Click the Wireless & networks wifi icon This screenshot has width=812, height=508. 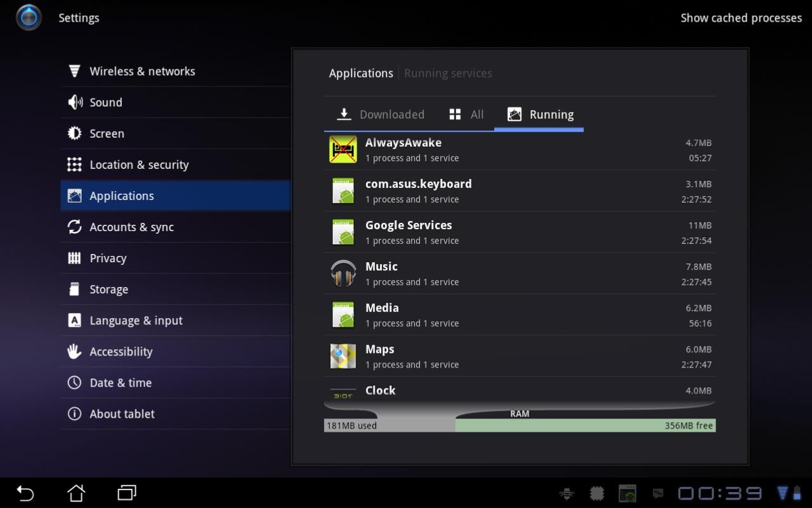pyautogui.click(x=74, y=71)
